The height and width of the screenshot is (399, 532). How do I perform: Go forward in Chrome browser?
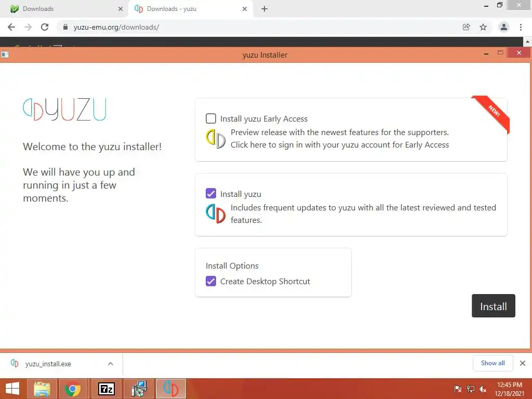click(28, 27)
